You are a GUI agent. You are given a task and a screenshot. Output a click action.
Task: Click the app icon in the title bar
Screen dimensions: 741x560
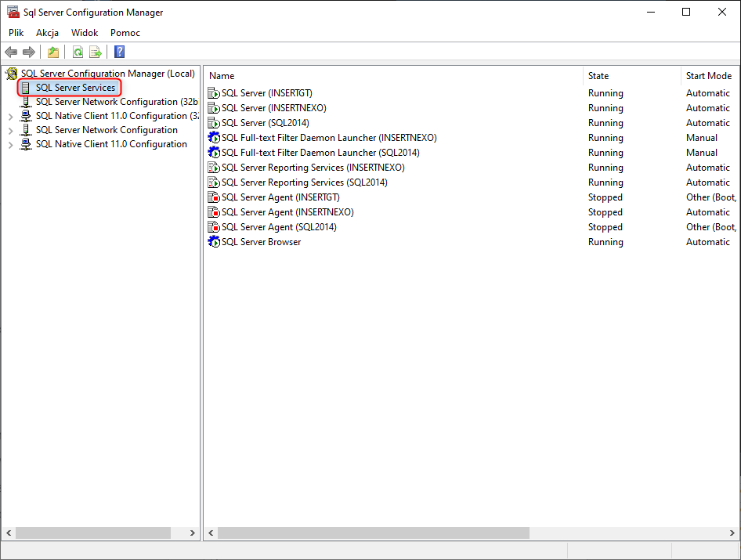[x=13, y=12]
